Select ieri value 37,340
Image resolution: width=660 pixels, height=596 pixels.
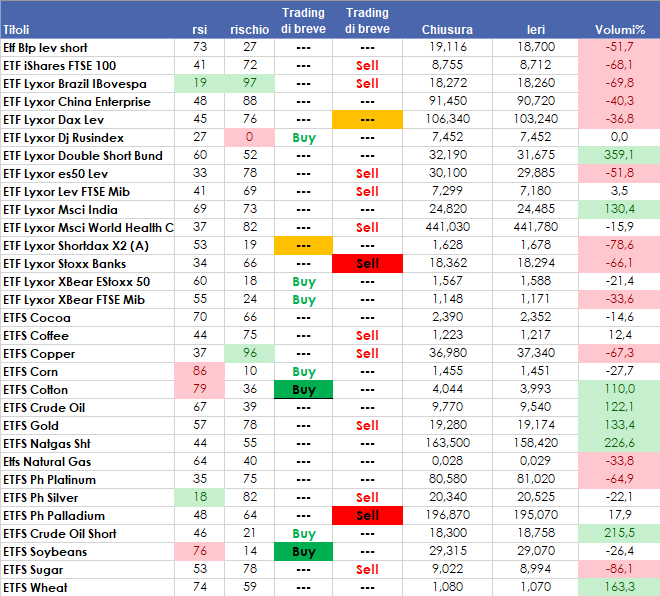[x=536, y=353]
